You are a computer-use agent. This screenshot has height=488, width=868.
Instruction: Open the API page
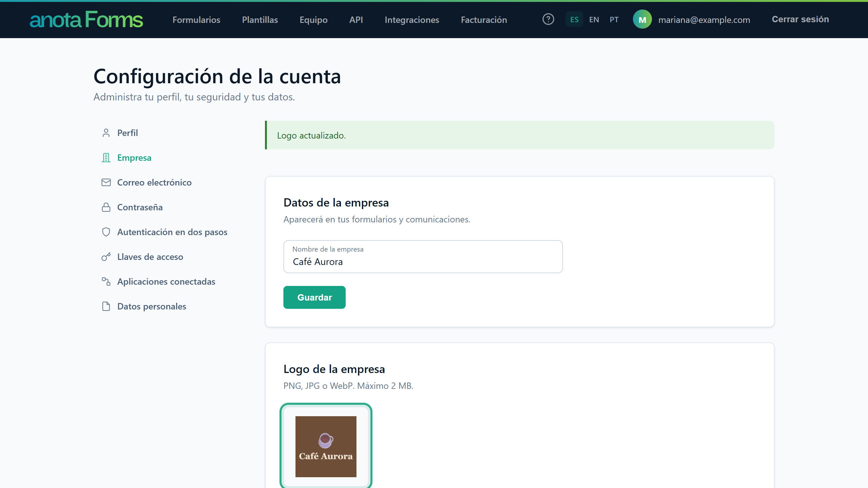coord(356,20)
